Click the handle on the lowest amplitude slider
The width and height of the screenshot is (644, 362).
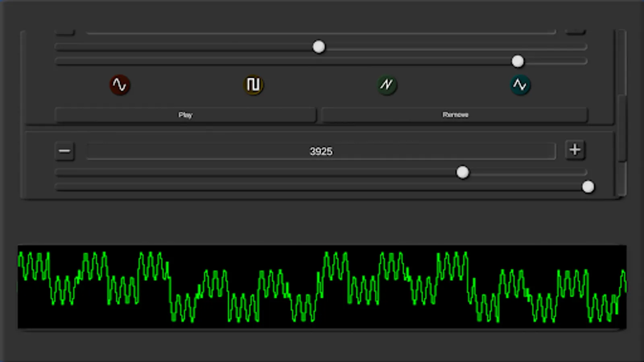(x=588, y=187)
